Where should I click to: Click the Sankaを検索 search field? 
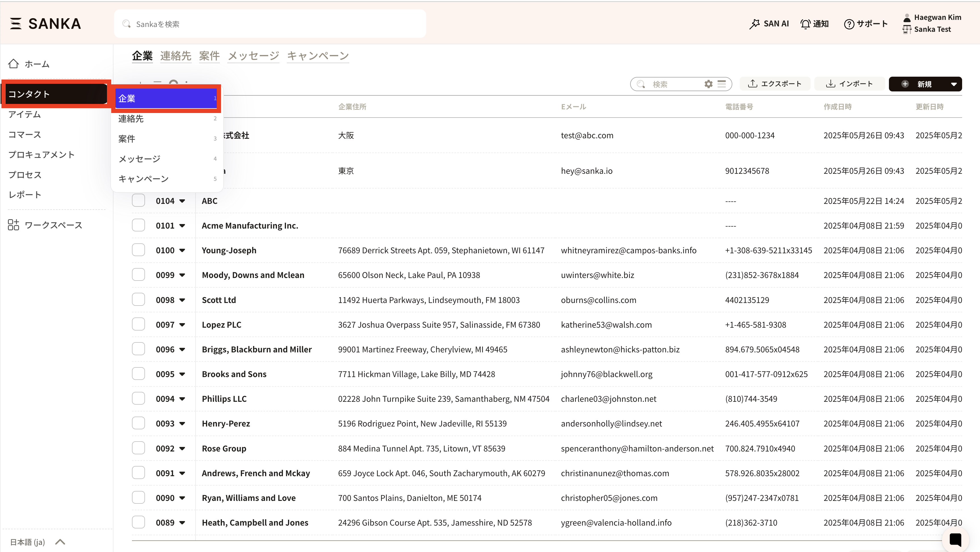click(270, 24)
